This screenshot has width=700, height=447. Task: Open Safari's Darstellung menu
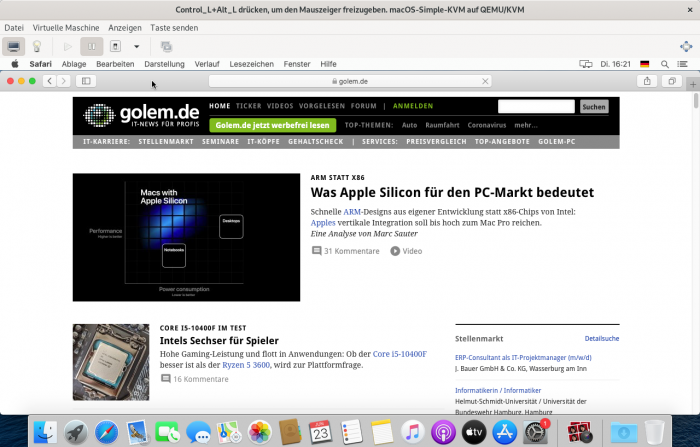pos(164,64)
